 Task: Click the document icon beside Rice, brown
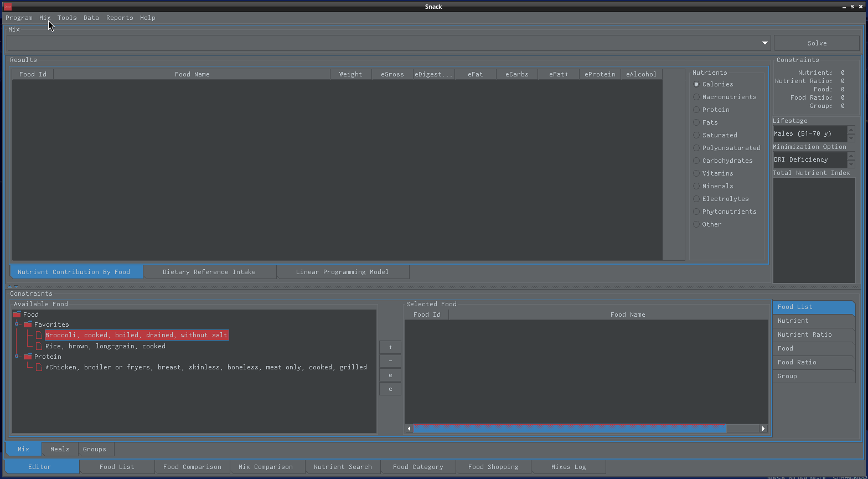click(x=39, y=346)
